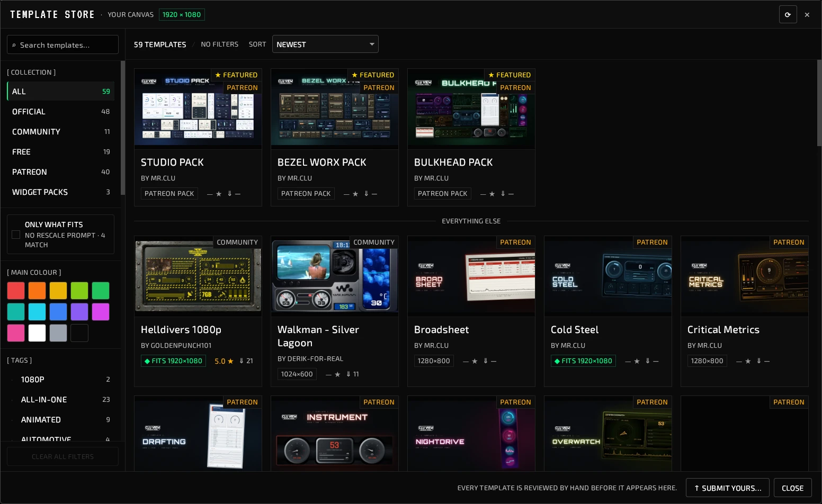Pick the cyan main colour swatch

(37, 312)
